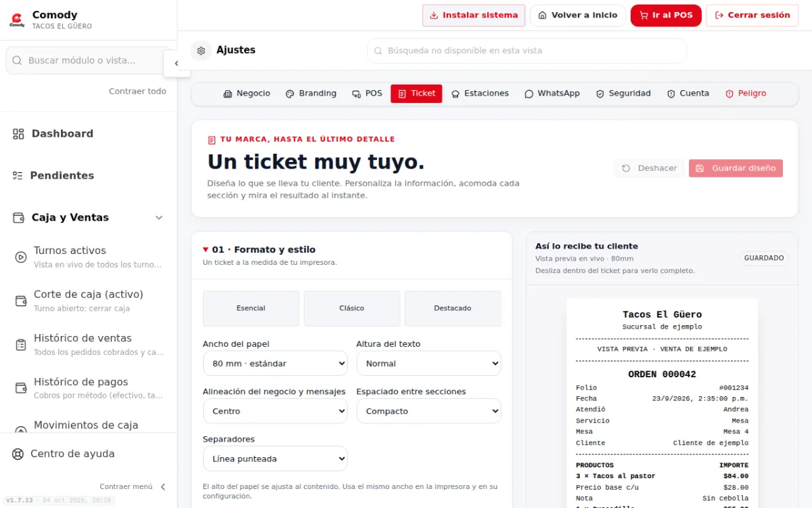
Task: Select the Ticket tab
Action: click(416, 93)
